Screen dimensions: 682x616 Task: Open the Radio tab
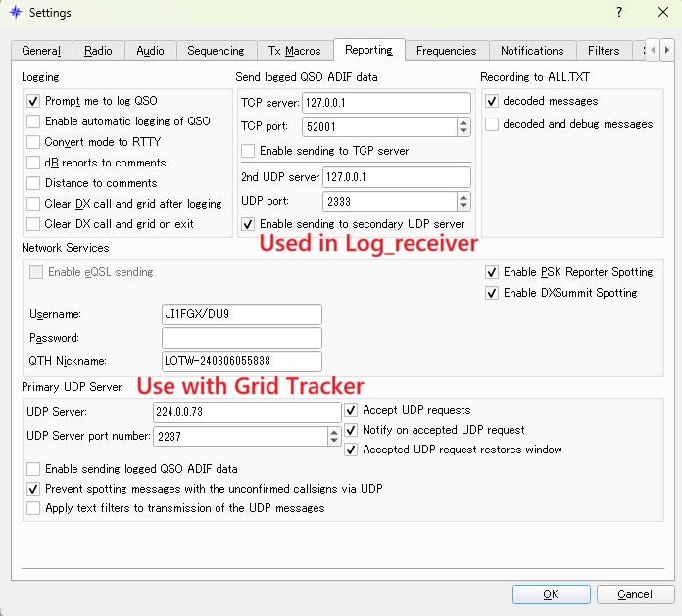pyautogui.click(x=98, y=51)
